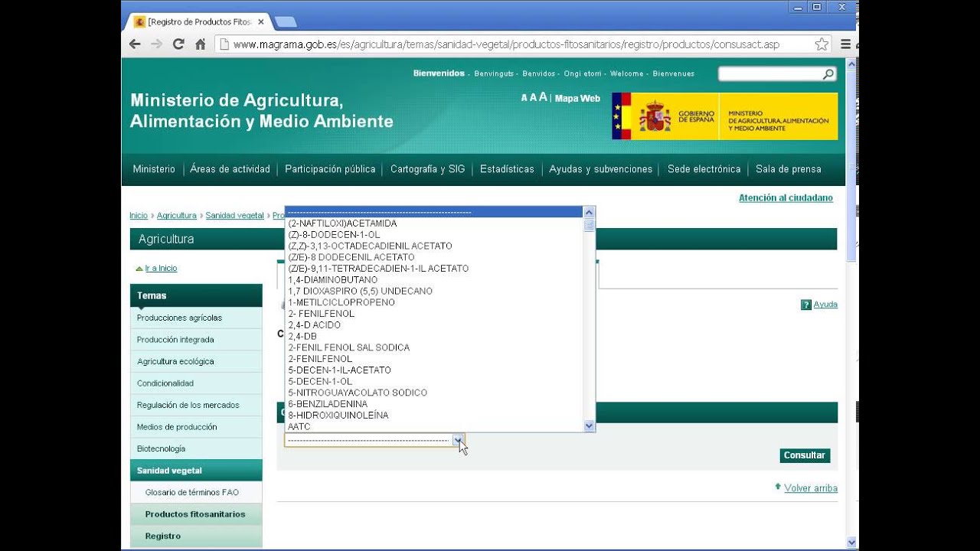Open the Áreas de actividad menu
The height and width of the screenshot is (551, 980).
pos(230,169)
